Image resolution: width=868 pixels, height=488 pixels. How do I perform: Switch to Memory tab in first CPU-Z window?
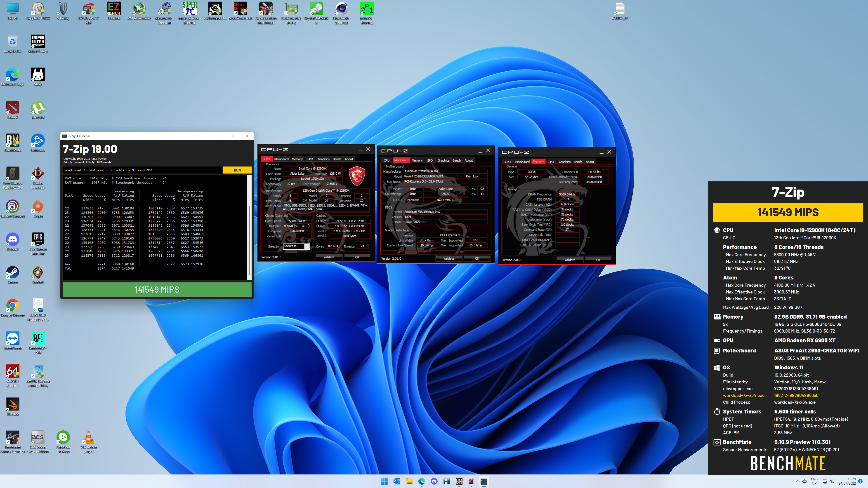coord(297,159)
